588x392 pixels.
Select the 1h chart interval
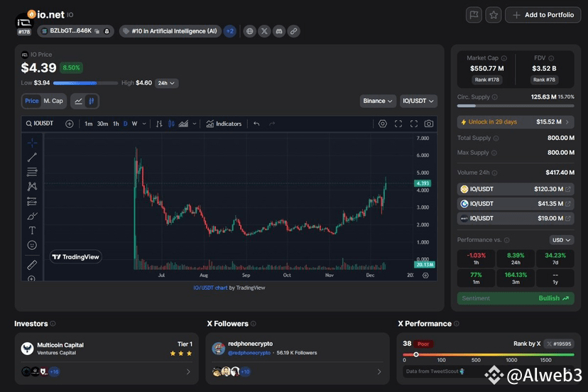pos(116,124)
